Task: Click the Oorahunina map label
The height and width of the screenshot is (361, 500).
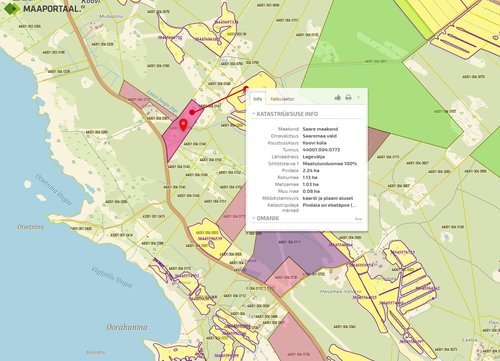Action: click(x=127, y=327)
